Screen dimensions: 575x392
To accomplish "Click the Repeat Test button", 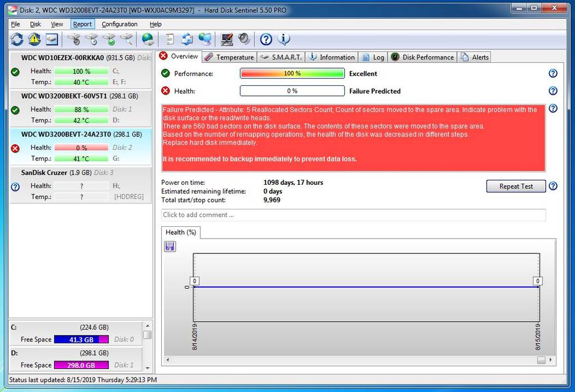I will (516, 186).
